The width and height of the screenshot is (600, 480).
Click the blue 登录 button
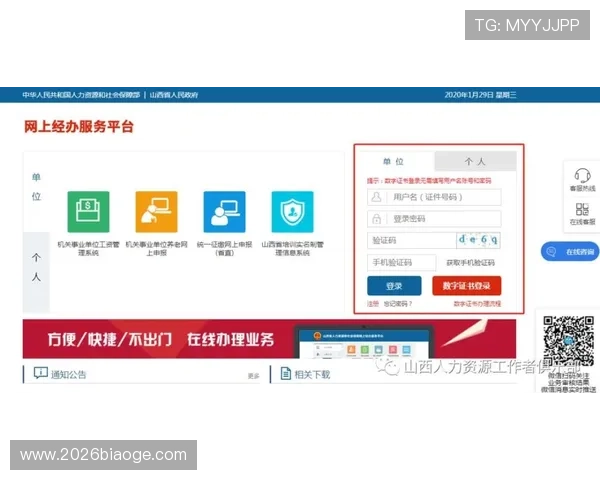tap(394, 286)
